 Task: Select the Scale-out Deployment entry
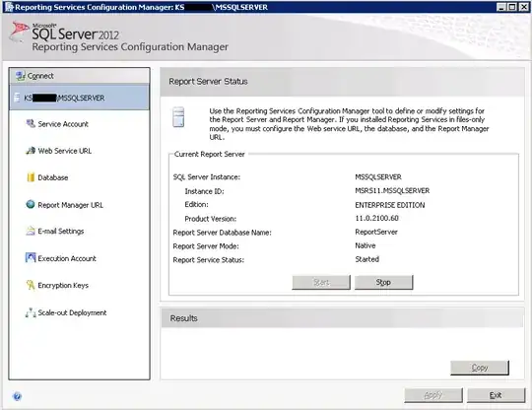72,312
